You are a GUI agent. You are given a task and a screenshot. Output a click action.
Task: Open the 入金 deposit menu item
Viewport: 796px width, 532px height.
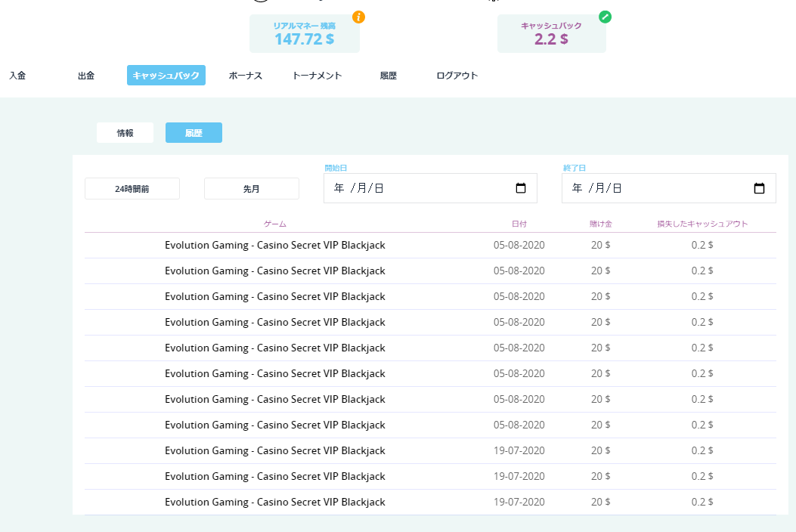coord(17,76)
